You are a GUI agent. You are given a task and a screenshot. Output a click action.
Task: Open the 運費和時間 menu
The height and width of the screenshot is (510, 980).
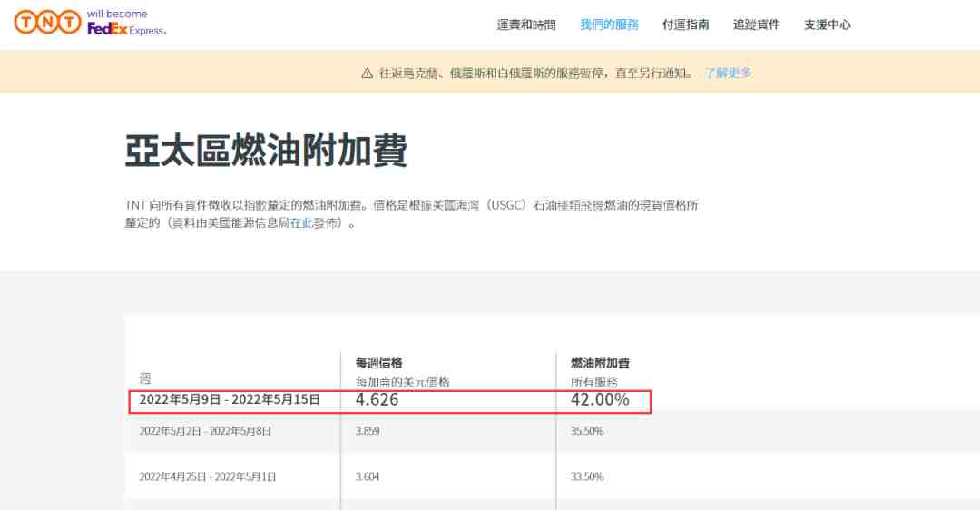tap(526, 25)
